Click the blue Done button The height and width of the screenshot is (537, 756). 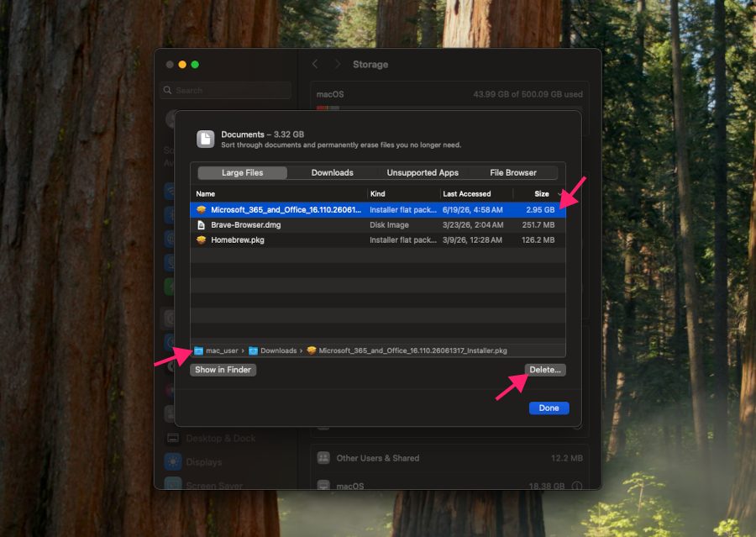(x=549, y=408)
